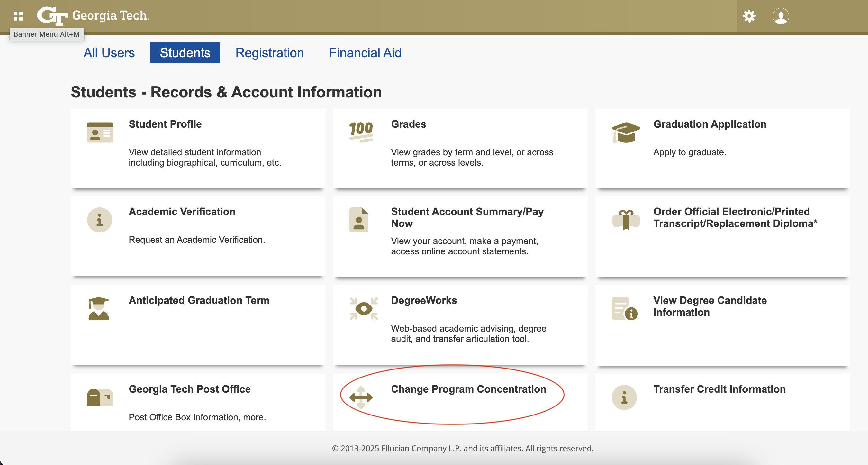
Task: Click 'Post Office Box Information, more.' text
Action: pos(197,417)
